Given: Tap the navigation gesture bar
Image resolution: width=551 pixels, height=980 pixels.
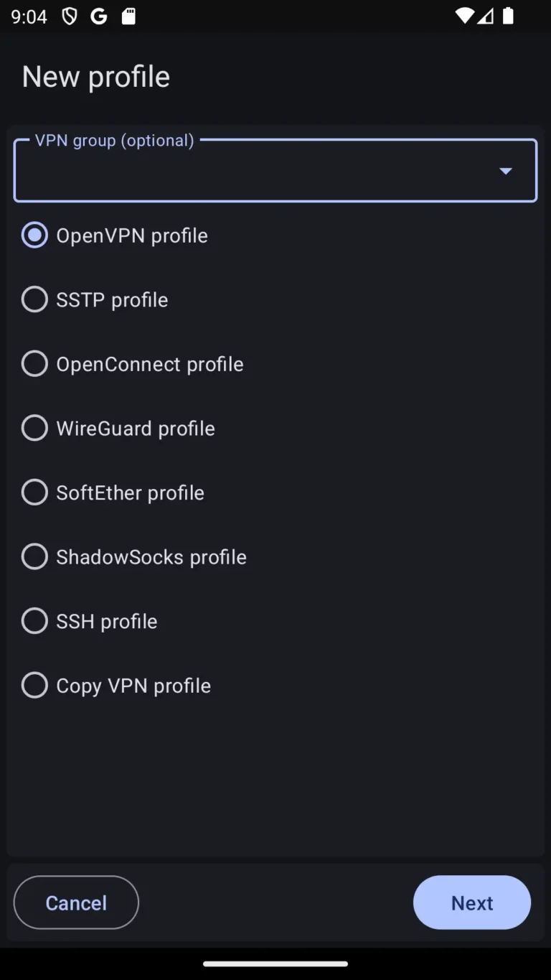Looking at the screenshot, I should [x=275, y=964].
